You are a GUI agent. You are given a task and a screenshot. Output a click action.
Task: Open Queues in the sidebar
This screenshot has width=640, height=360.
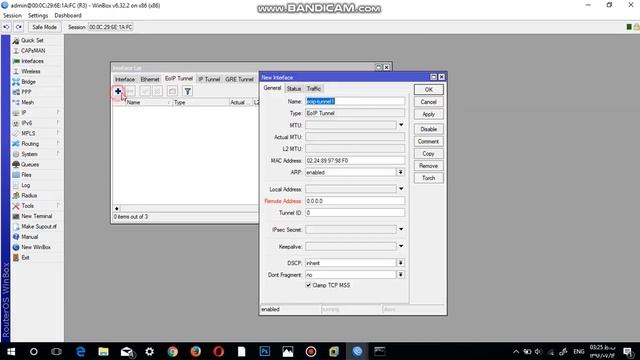[x=30, y=164]
